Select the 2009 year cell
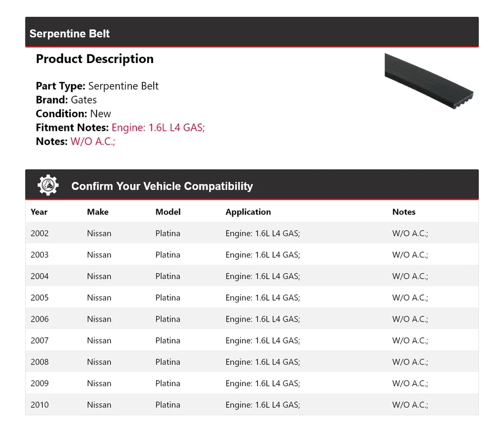 pos(39,384)
